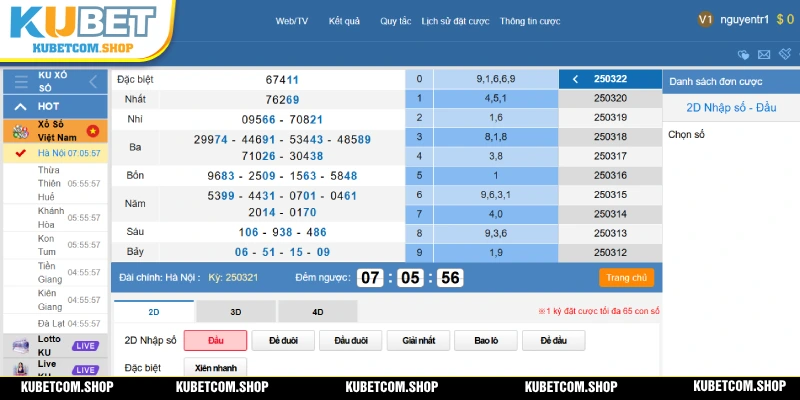Image resolution: width=800 pixels, height=400 pixels.
Task: Select the Giải nhất bet type
Action: 418,340
